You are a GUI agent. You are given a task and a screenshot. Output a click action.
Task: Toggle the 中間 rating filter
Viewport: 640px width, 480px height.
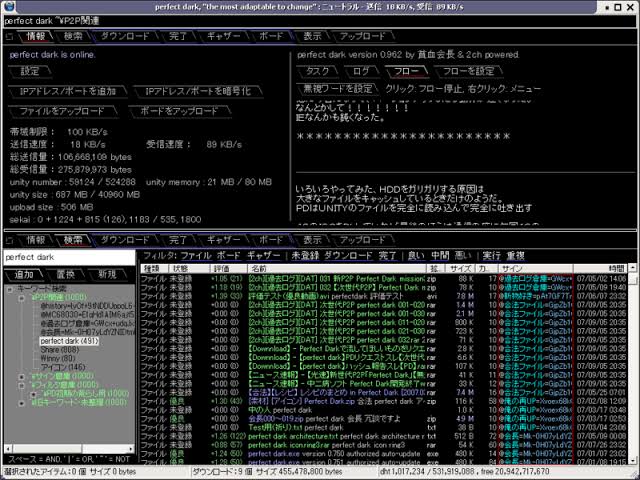coord(440,256)
